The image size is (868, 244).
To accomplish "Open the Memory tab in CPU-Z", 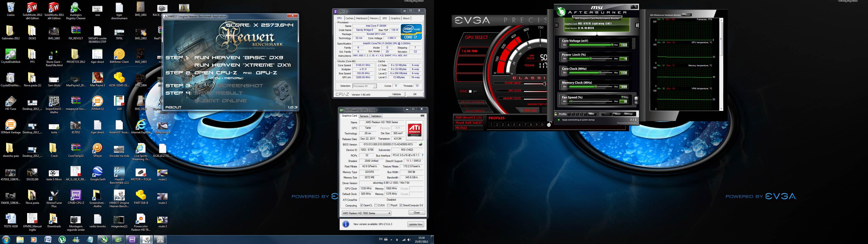I will coord(374,18).
